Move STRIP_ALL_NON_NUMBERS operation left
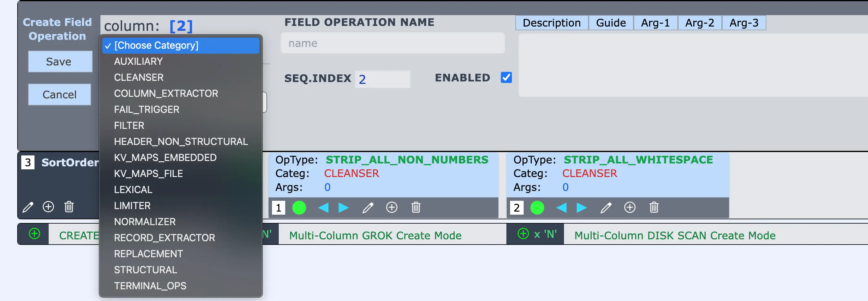Image resolution: width=868 pixels, height=301 pixels. [x=323, y=208]
